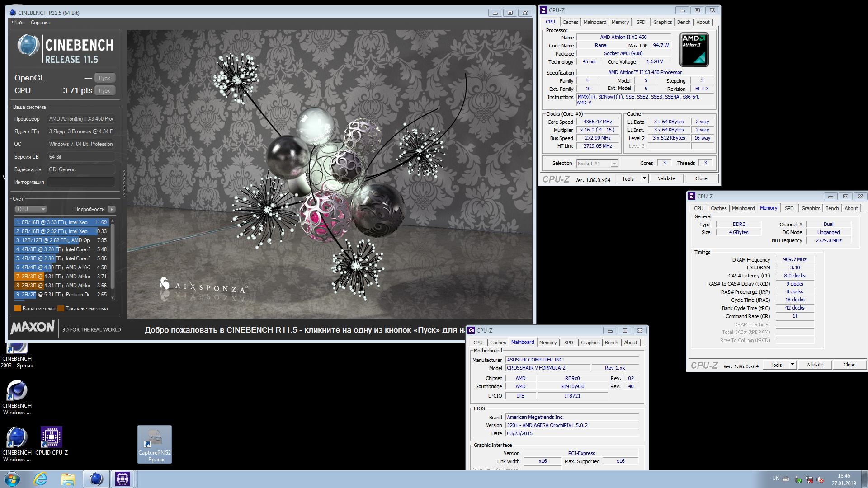Viewport: 868px width, 488px height.
Task: Click the MAXON logo in Cinebench
Action: [x=33, y=327]
